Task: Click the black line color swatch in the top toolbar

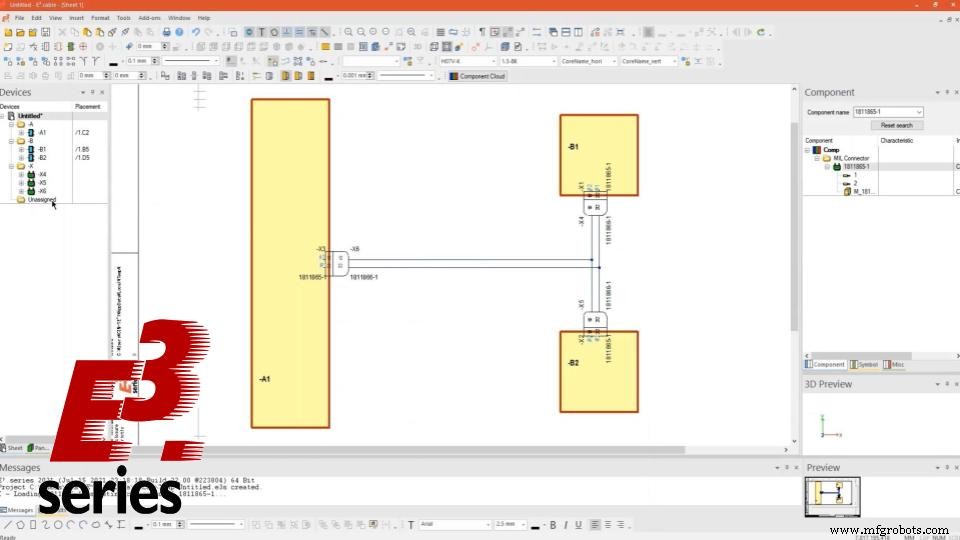Action: pyautogui.click(x=330, y=76)
